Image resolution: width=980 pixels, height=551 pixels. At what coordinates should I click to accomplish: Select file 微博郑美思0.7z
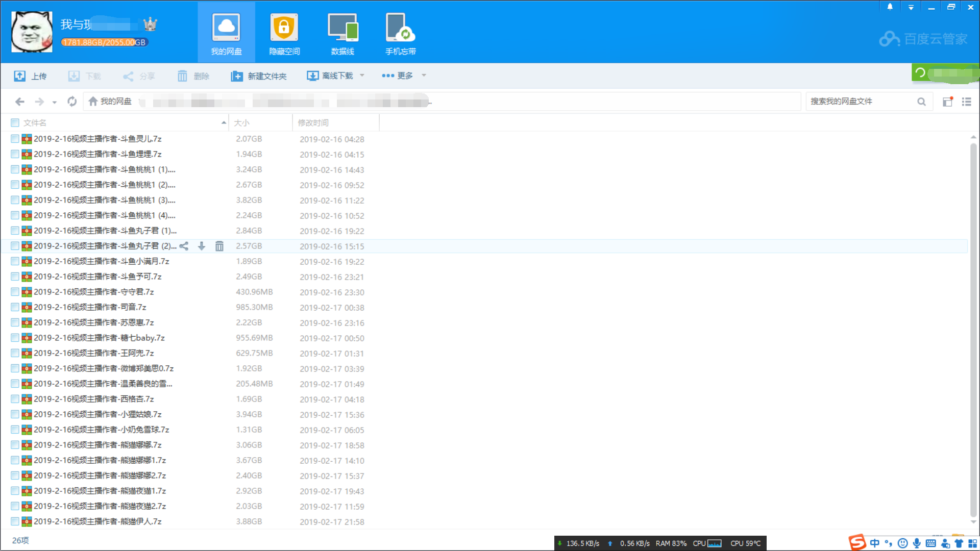[104, 368]
